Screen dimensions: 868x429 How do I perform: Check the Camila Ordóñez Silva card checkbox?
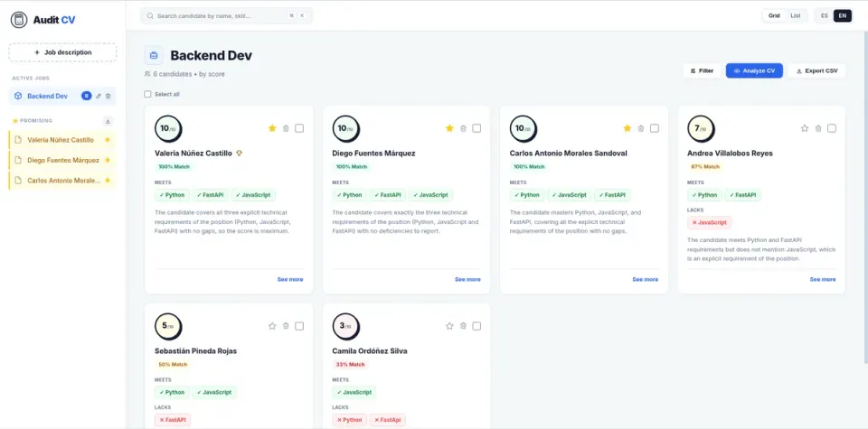pos(476,326)
